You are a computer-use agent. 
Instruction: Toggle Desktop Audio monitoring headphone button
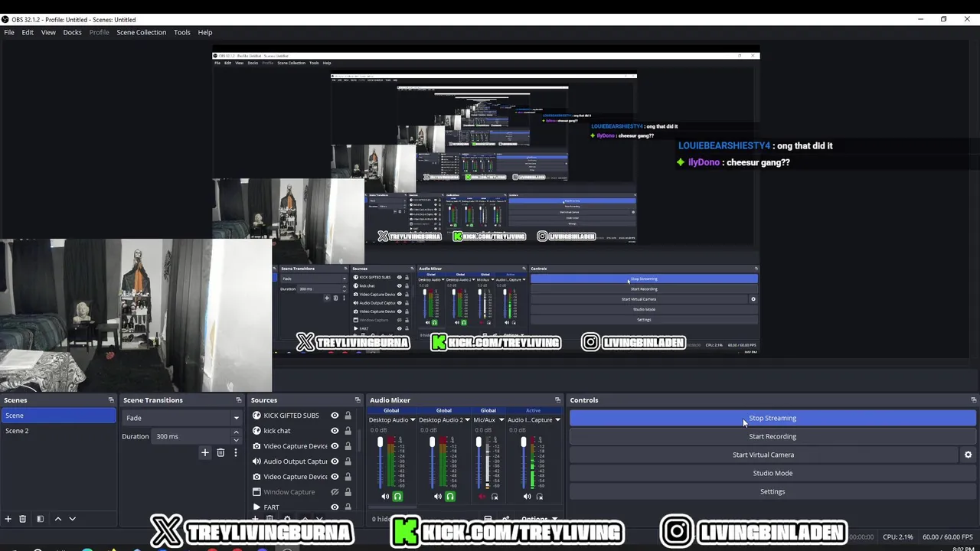click(397, 497)
